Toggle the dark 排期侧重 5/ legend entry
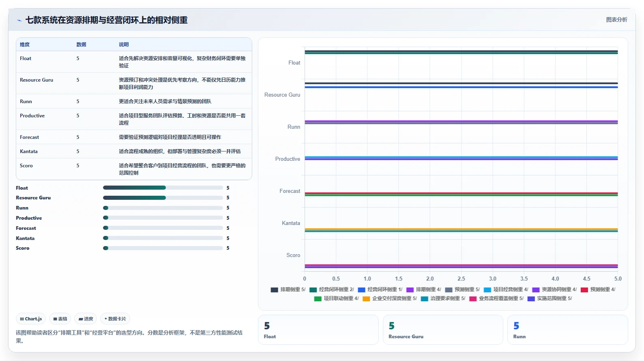This screenshot has width=644, height=361. coord(288,290)
